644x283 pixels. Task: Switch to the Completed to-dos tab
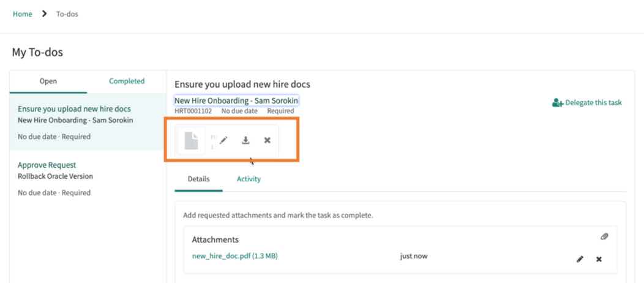(127, 81)
